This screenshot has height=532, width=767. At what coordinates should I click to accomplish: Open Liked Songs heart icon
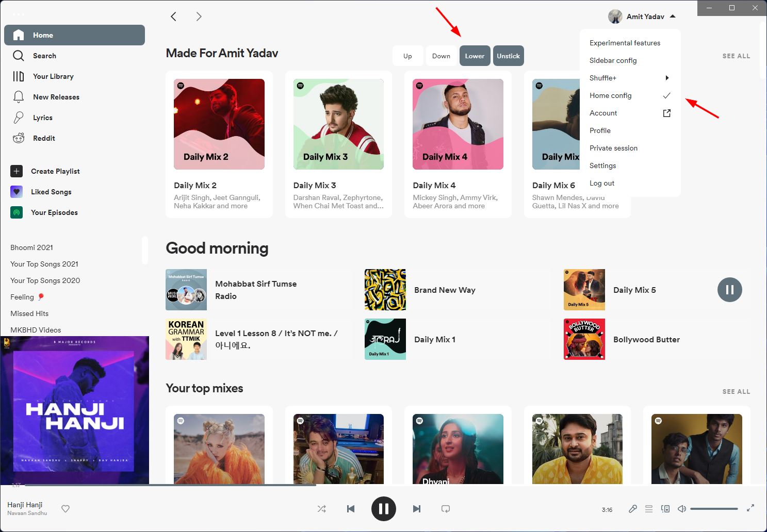point(17,192)
